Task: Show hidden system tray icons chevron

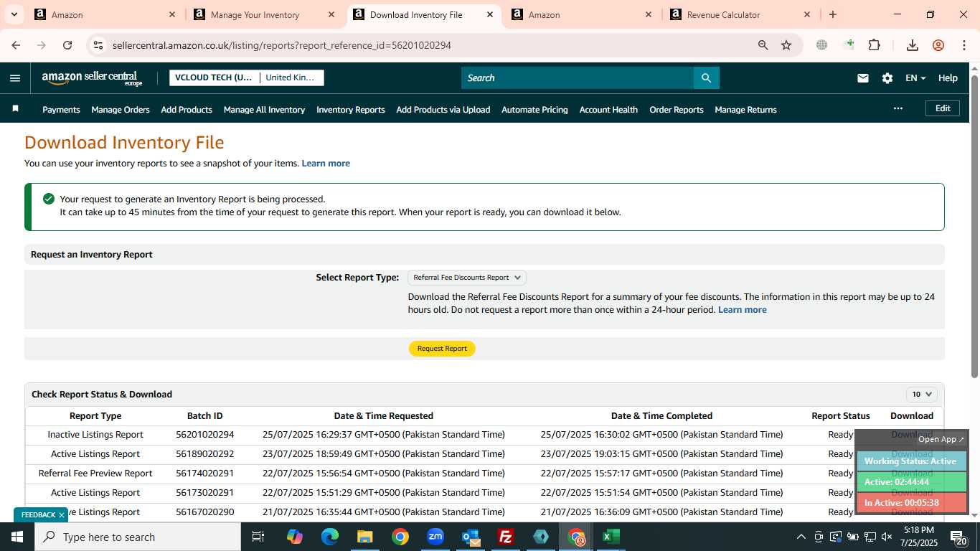Action: pyautogui.click(x=801, y=537)
